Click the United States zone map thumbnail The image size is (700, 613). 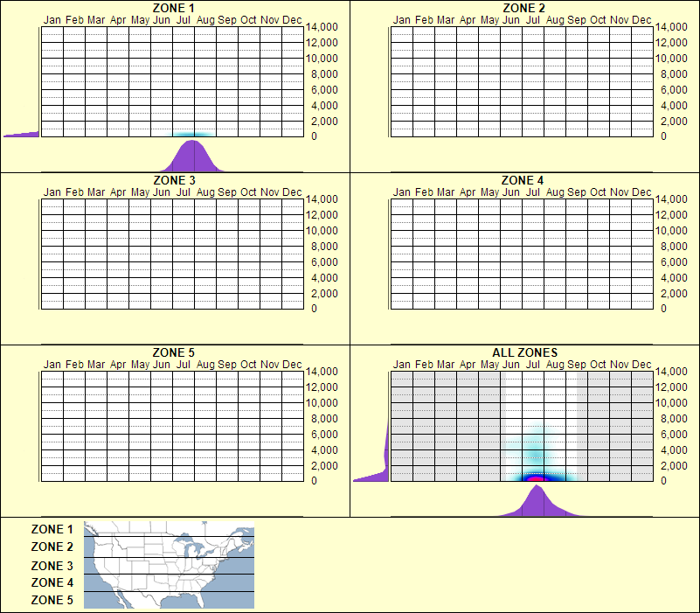tap(168, 566)
